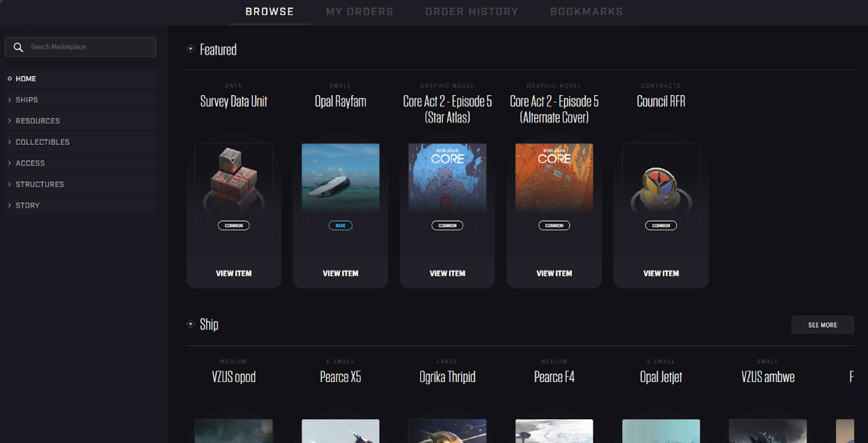
Task: Click the Rare badge on Opal Rayfam
Action: click(340, 226)
